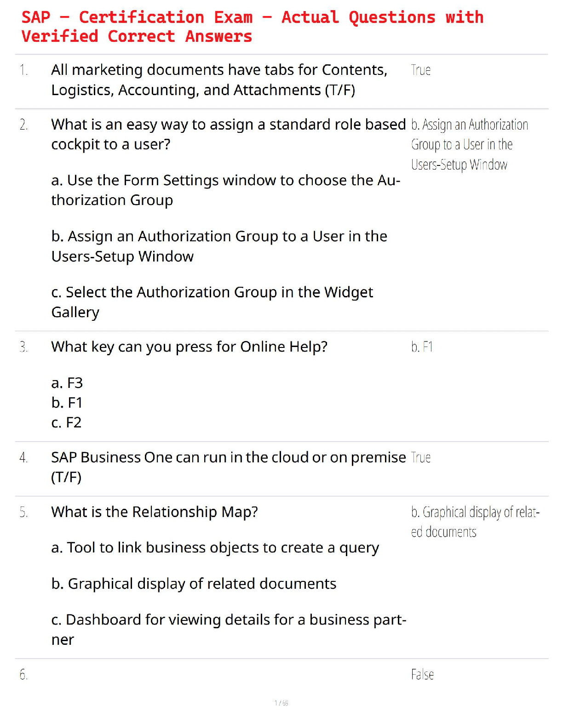Click the page number indicator at bottom
Viewport: 563px width, 728px height.
[x=281, y=703]
